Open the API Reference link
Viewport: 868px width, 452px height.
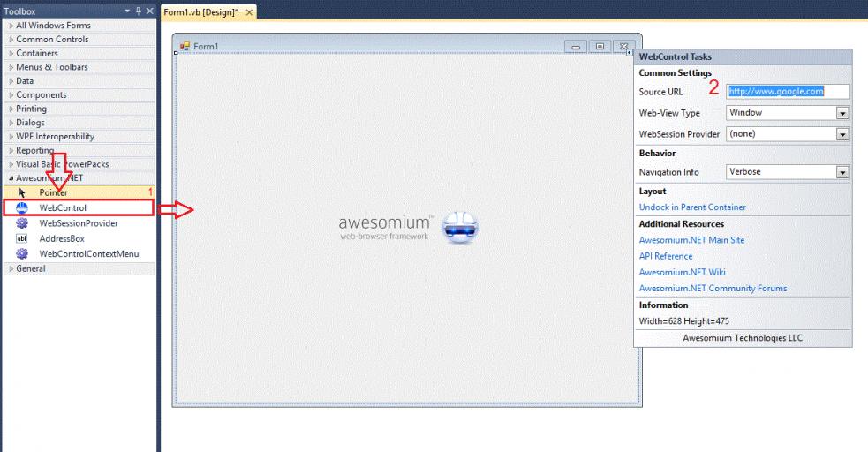666,256
